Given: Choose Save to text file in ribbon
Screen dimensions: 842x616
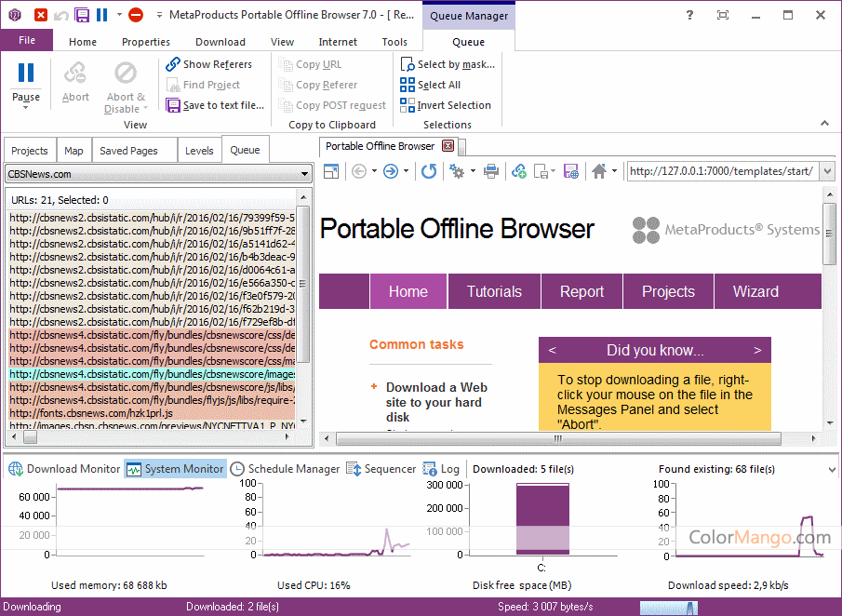Looking at the screenshot, I should [215, 105].
